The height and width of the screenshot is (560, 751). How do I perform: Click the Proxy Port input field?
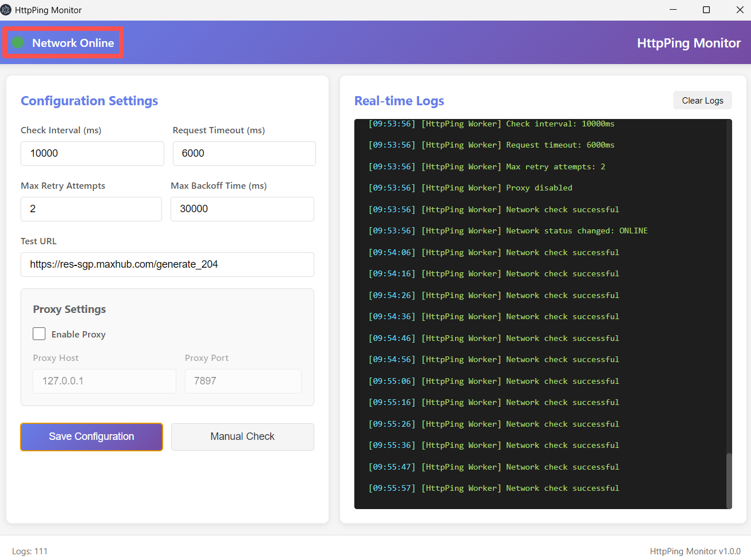[243, 381]
